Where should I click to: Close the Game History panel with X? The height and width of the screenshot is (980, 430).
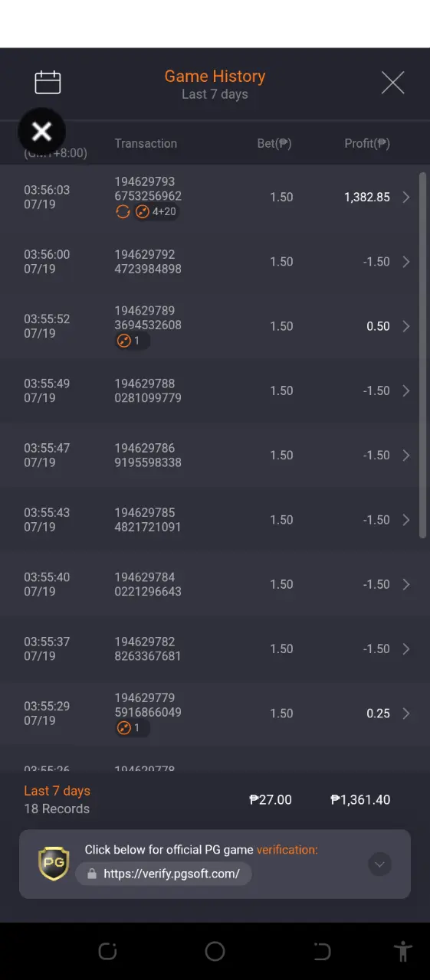[x=392, y=83]
